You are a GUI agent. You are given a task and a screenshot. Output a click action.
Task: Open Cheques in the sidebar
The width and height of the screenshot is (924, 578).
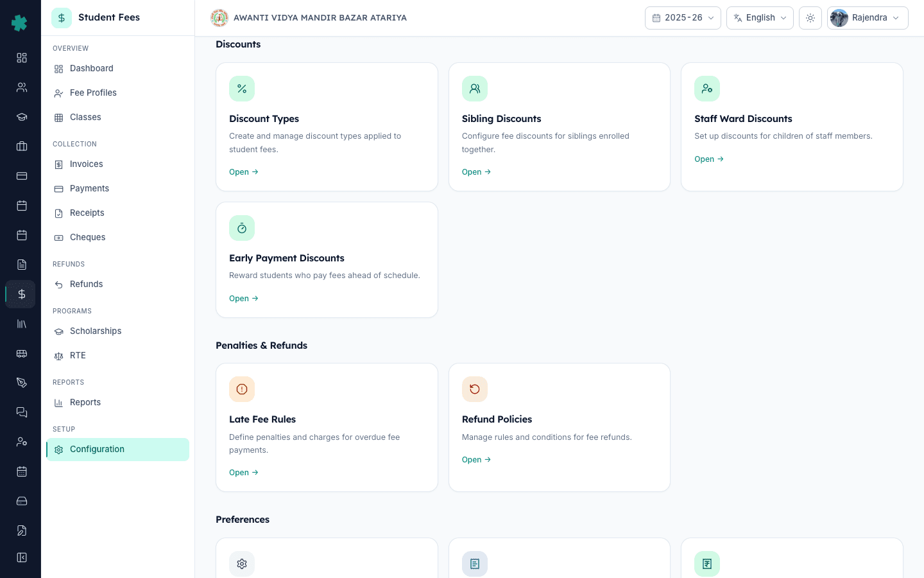(117, 238)
